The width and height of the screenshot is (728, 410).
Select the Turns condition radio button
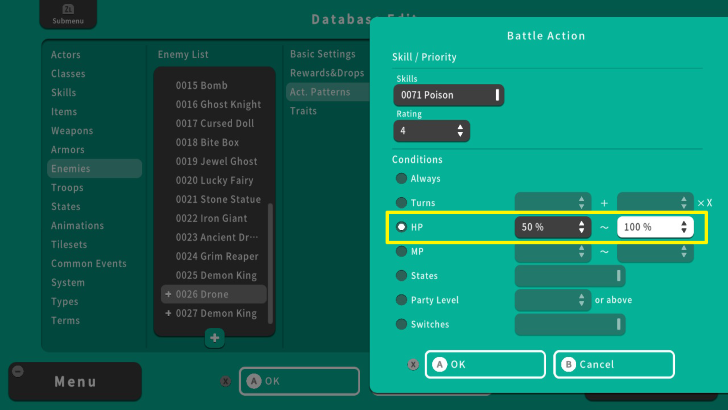402,202
